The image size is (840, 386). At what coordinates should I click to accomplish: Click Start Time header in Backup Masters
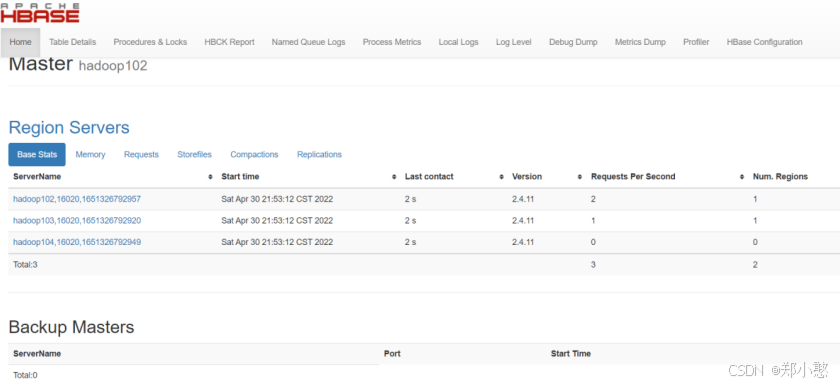click(x=571, y=354)
